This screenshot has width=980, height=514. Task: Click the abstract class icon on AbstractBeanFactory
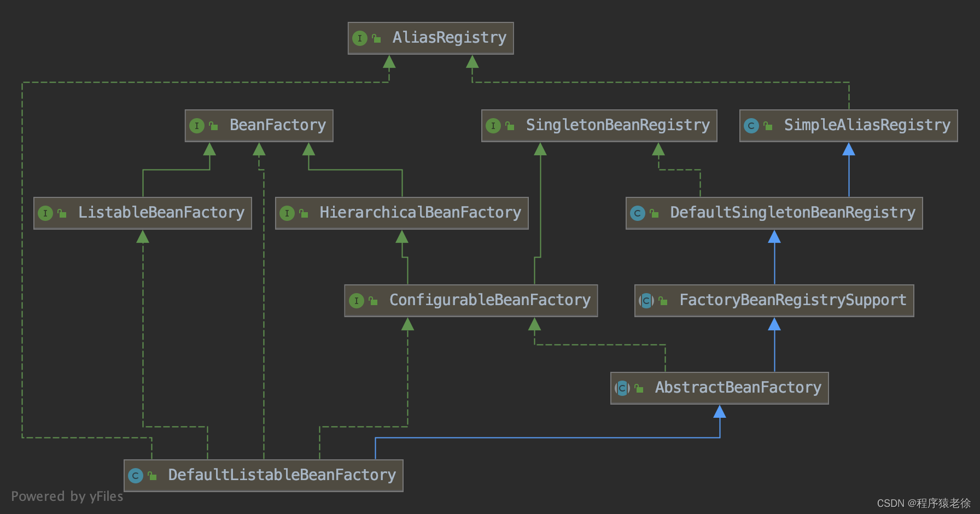click(622, 388)
